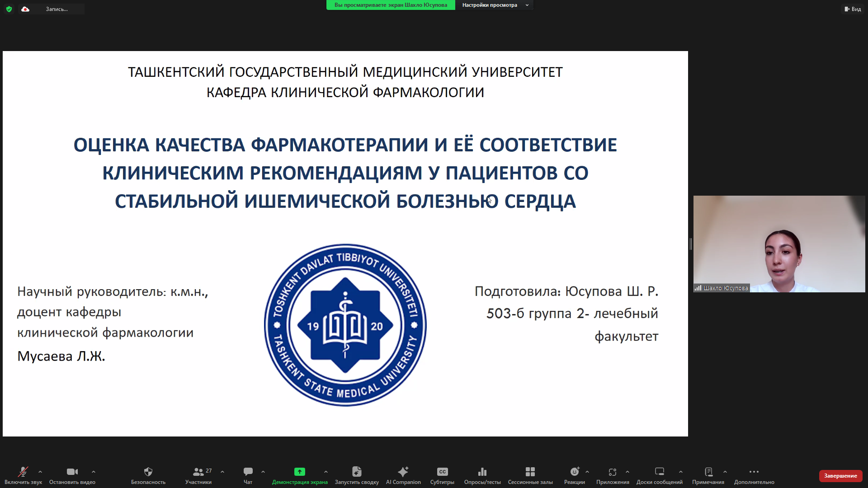The image size is (868, 488).
Task: Open Настройки просмотра dropdown
Action: (495, 5)
